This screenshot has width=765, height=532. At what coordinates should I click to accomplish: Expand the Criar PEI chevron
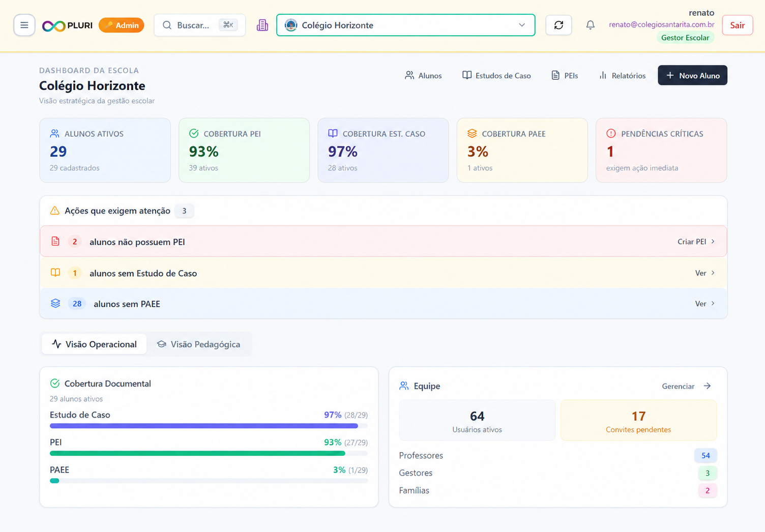713,242
